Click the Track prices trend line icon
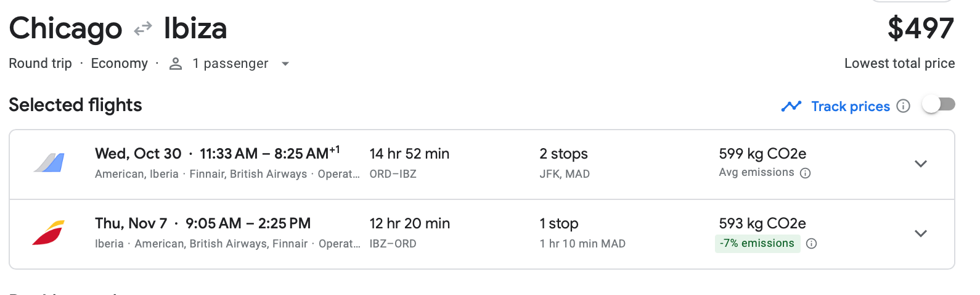Image resolution: width=980 pixels, height=295 pixels. (791, 106)
